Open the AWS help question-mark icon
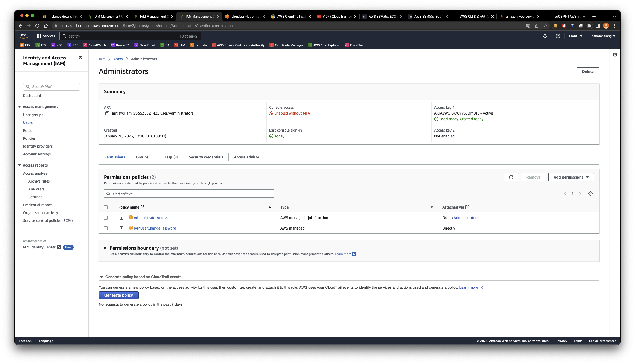The height and width of the screenshot is (364, 635). point(558,36)
